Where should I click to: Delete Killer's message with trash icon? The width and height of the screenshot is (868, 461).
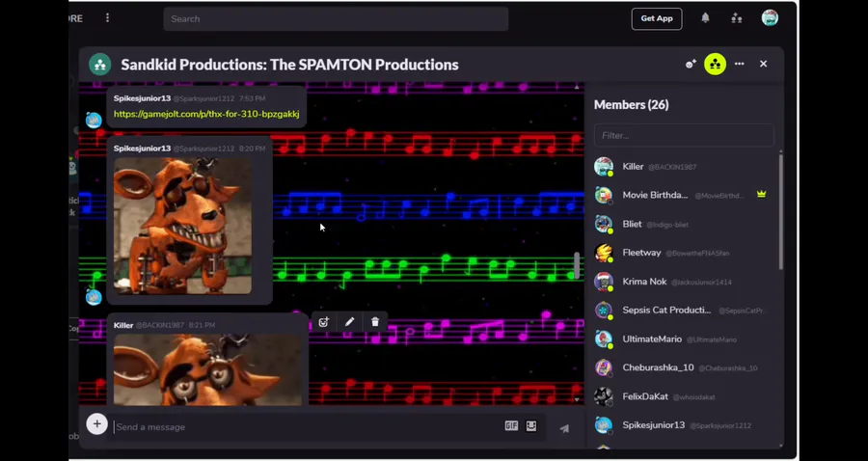375,322
